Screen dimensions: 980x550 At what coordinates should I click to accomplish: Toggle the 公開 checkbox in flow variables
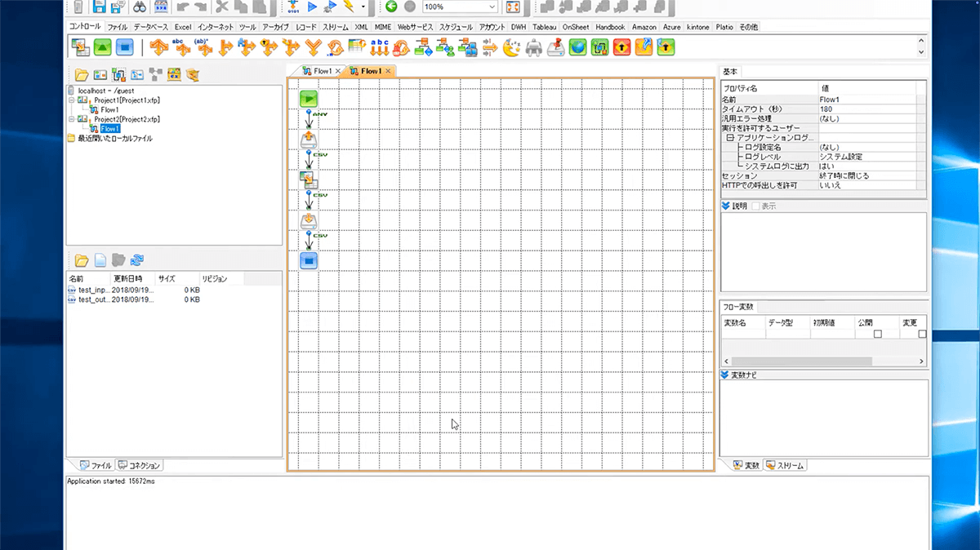(x=878, y=334)
